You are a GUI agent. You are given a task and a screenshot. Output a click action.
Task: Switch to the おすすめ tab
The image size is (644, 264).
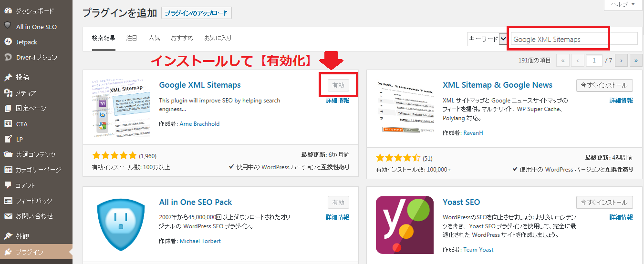pos(182,38)
